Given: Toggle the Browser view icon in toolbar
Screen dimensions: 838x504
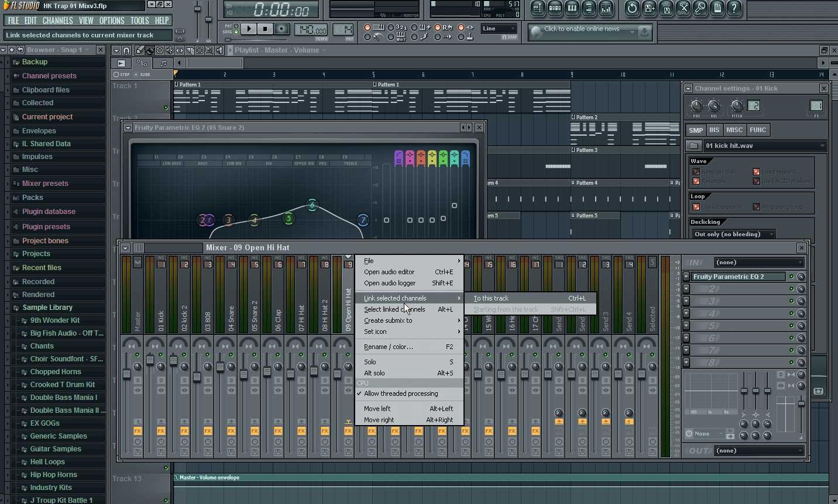Looking at the screenshot, I should [x=589, y=8].
